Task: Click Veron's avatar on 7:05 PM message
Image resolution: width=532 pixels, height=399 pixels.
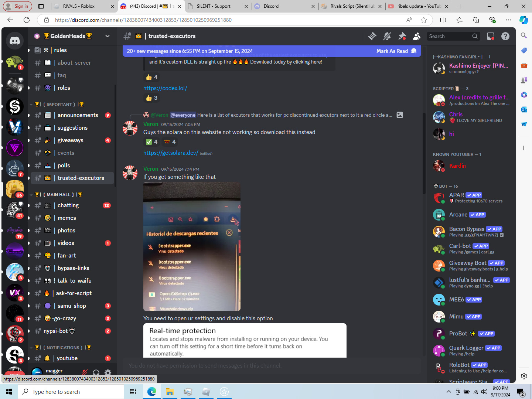Action: tap(130, 128)
